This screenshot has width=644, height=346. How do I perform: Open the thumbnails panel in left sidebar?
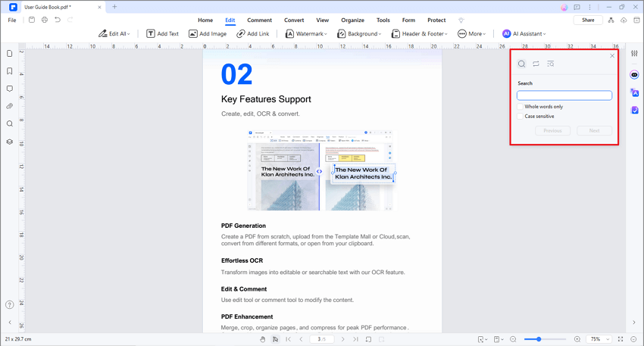point(9,53)
